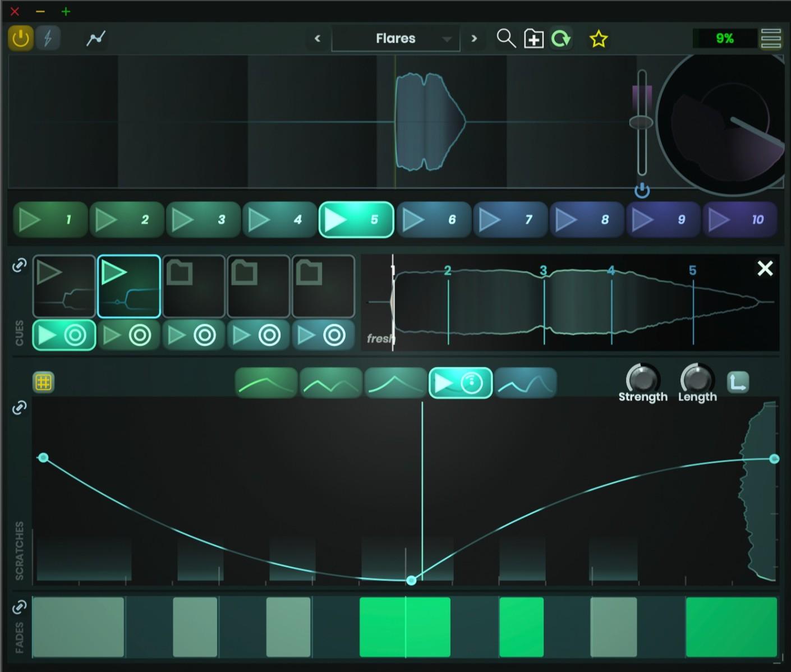Select sample pad 10

coord(741,219)
